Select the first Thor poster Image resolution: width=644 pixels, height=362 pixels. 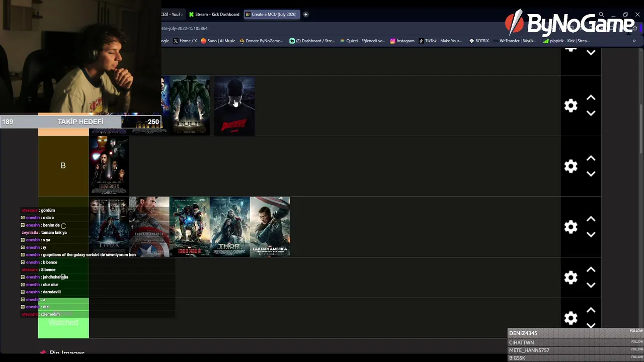coord(109,227)
